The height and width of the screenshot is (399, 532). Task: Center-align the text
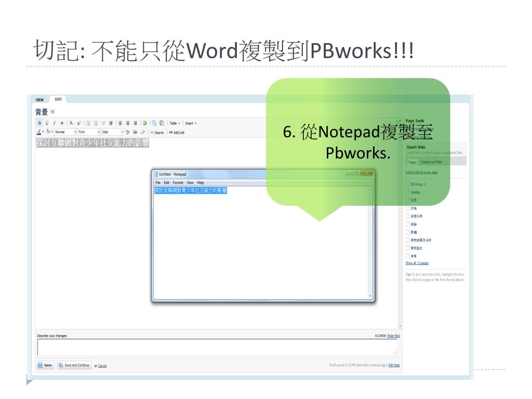click(128, 123)
